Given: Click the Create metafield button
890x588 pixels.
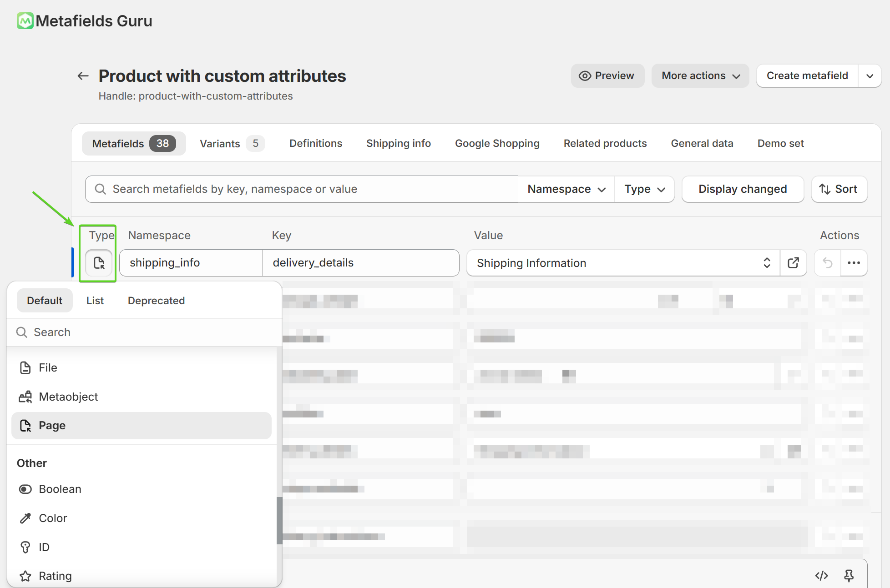Looking at the screenshot, I should [807, 75].
